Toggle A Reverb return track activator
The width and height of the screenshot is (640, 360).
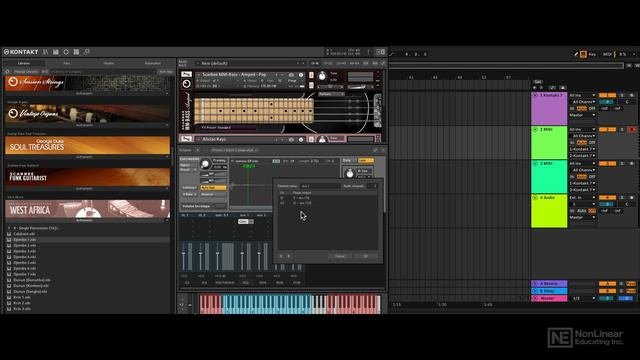tap(607, 283)
